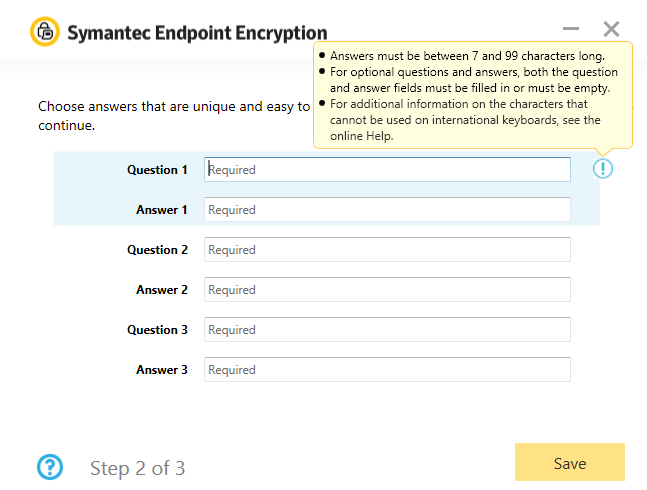Click into the Answer 1 field
Screen dimensions: 647x490
click(387, 210)
